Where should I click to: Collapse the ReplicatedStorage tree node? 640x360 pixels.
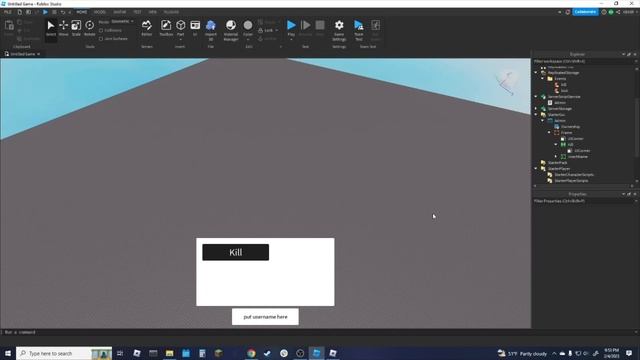536,73
